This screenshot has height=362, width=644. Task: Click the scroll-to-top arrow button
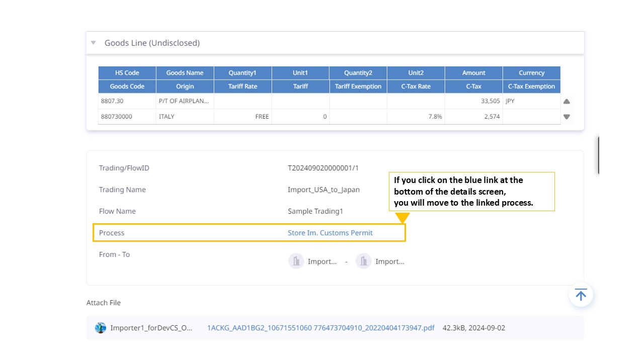581,295
